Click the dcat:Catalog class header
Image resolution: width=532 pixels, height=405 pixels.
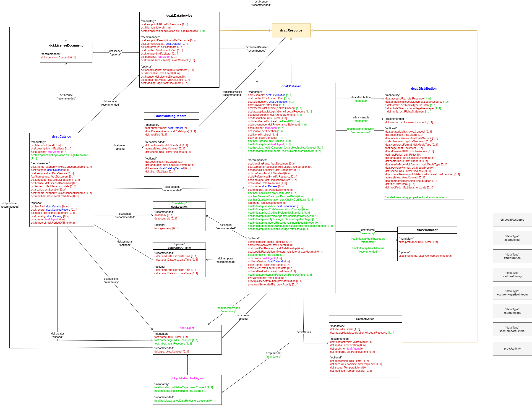tap(61, 136)
